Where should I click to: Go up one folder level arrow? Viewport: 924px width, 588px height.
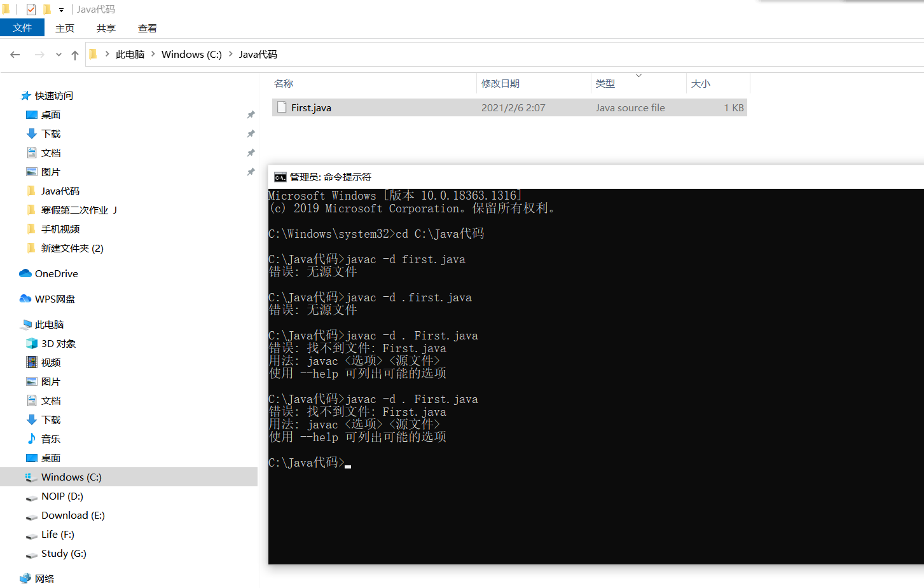(75, 55)
